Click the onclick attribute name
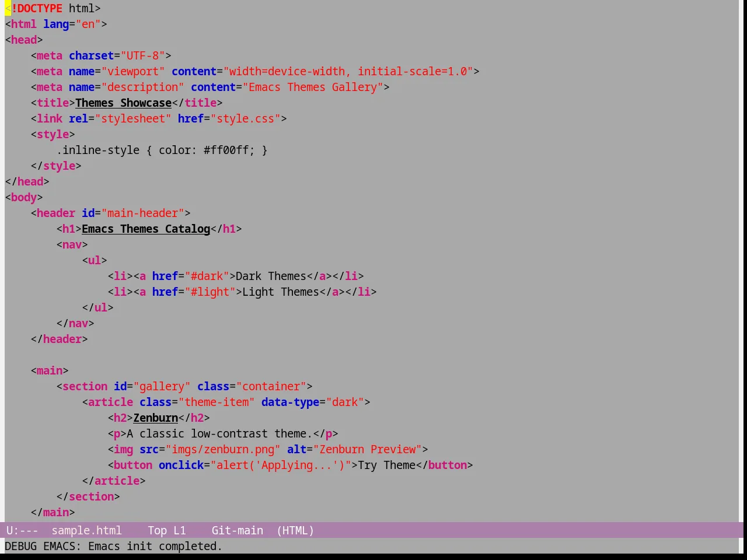 181,465
